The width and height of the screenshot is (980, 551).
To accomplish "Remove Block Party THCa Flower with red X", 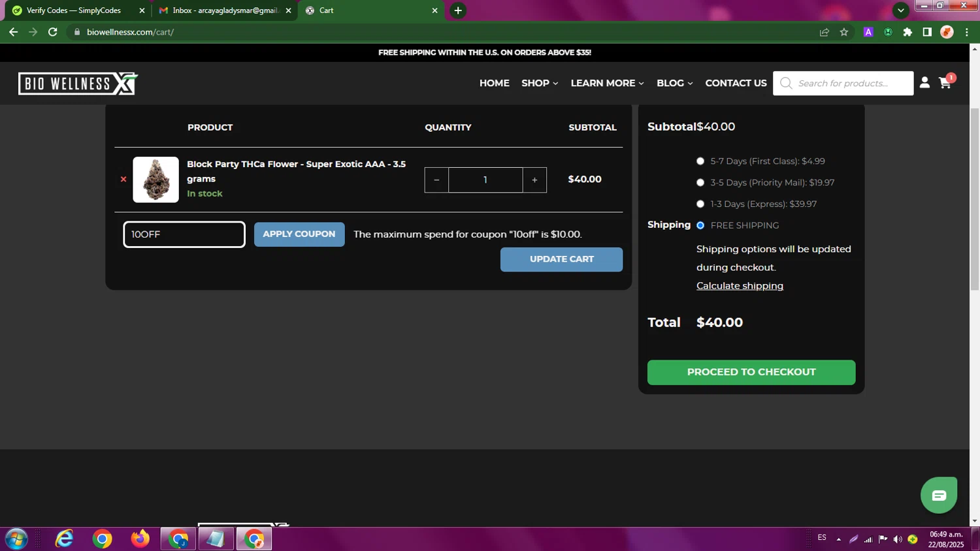I will pyautogui.click(x=123, y=180).
